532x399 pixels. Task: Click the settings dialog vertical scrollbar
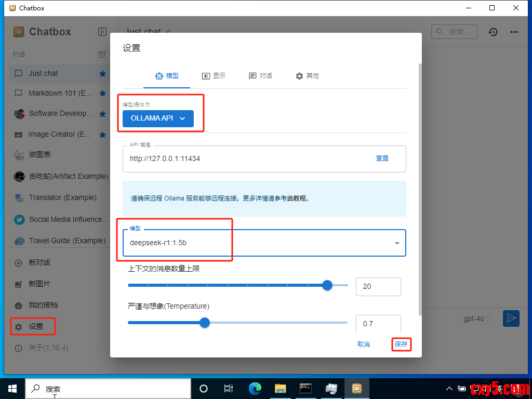(420, 189)
